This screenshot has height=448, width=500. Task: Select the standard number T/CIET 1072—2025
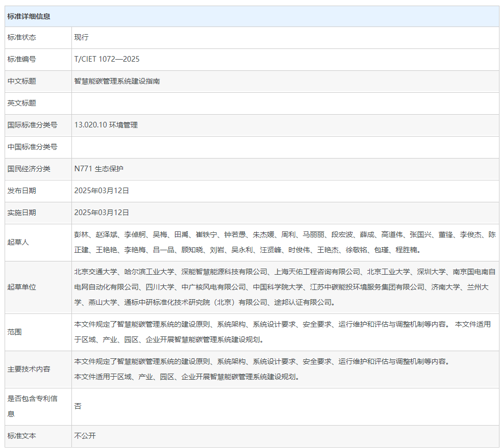point(107,59)
